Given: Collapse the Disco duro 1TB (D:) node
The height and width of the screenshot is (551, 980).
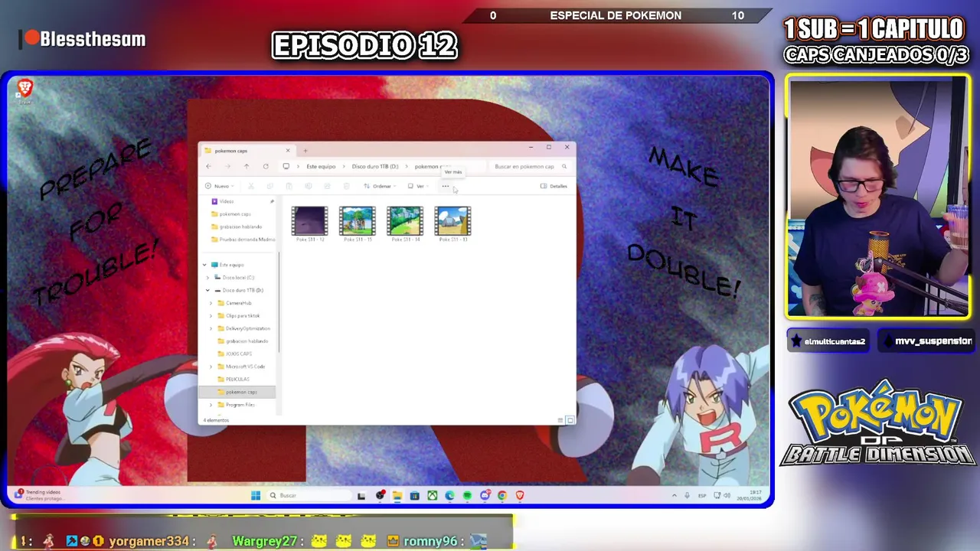Looking at the screenshot, I should pos(207,290).
